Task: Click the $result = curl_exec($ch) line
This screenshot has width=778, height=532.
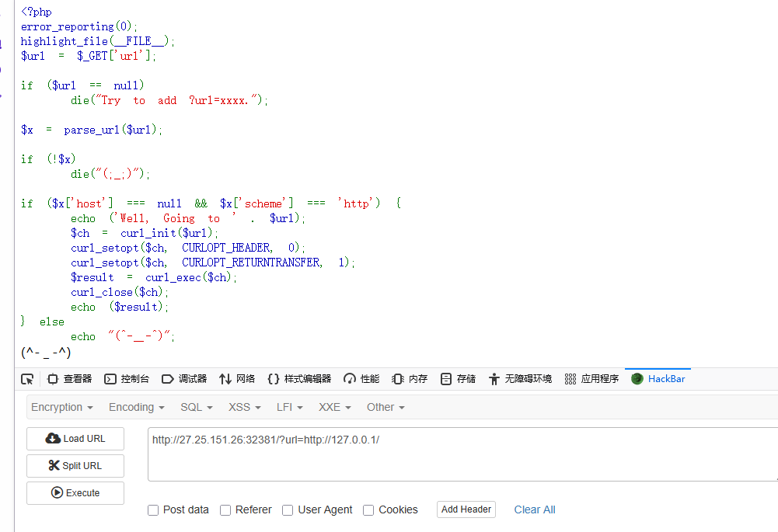Action: pos(154,277)
